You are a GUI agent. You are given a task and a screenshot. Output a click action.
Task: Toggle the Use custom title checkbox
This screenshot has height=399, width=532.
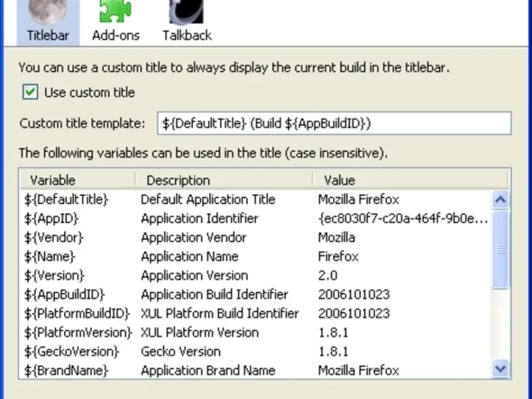(x=30, y=92)
